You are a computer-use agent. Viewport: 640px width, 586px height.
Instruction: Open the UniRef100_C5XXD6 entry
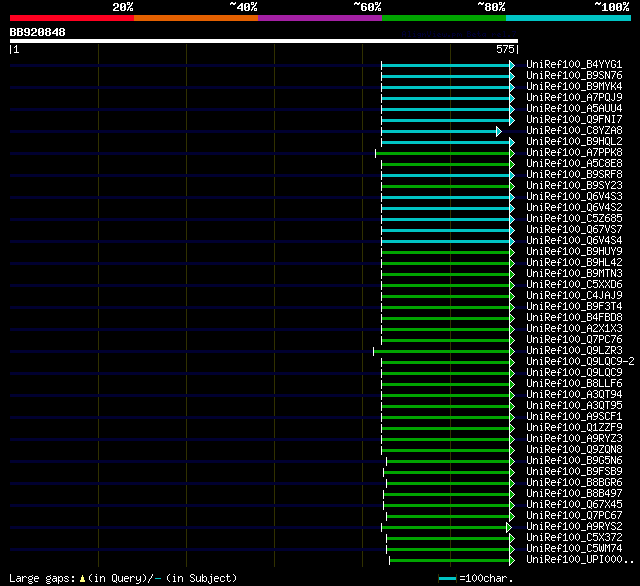click(x=574, y=285)
